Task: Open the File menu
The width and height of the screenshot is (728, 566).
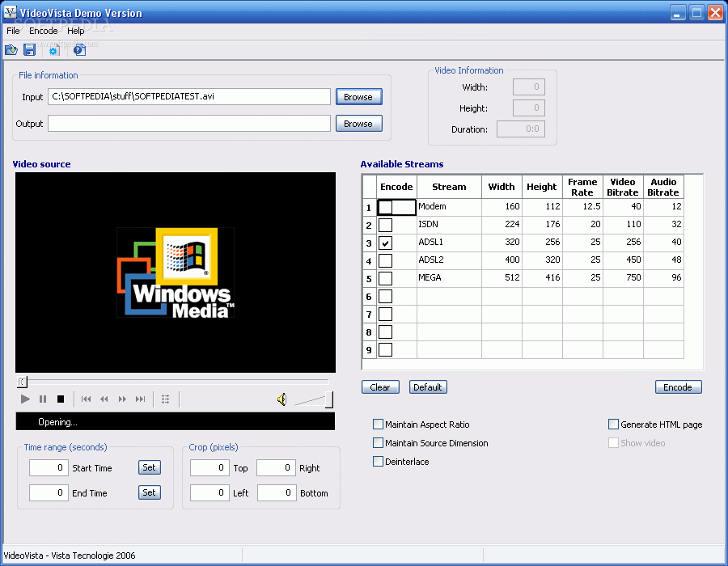Action: pos(13,31)
